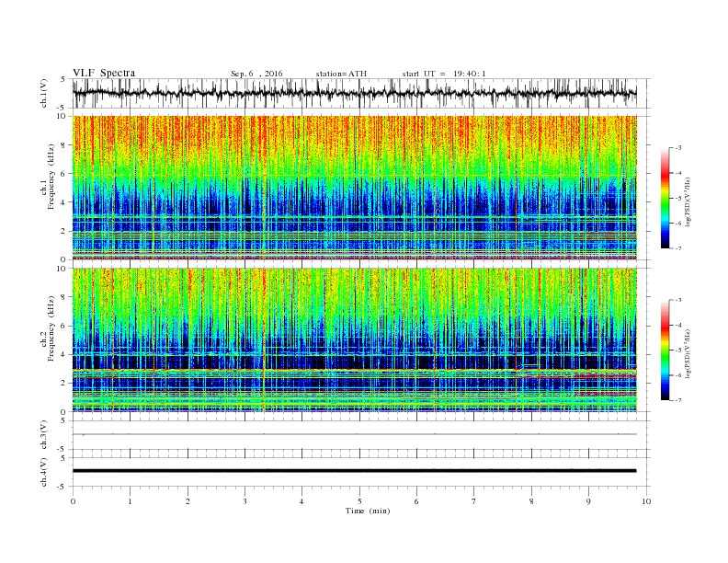The image size is (728, 563).
Task: Select the "ch.3(V)" axis label
Action: [44, 435]
